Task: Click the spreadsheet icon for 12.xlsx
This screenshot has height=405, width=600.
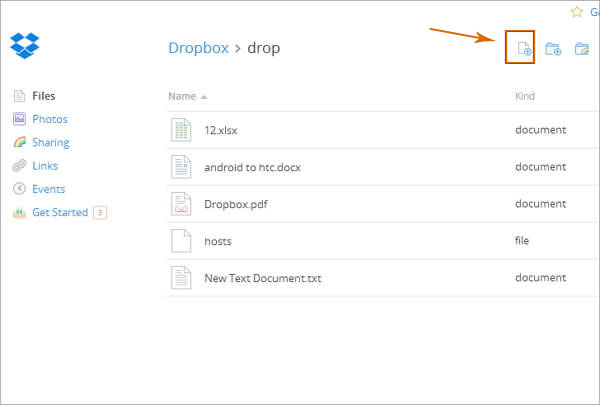Action: 181,130
